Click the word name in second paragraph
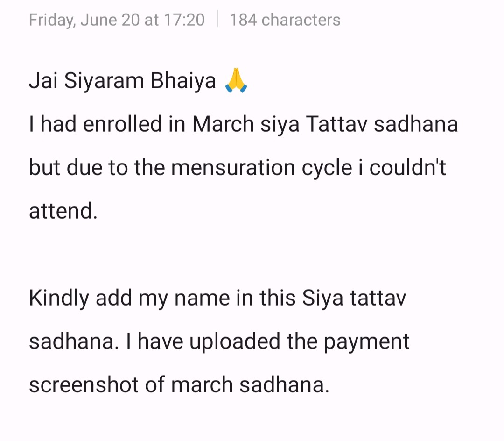This screenshot has height=441, width=504. coord(202,299)
